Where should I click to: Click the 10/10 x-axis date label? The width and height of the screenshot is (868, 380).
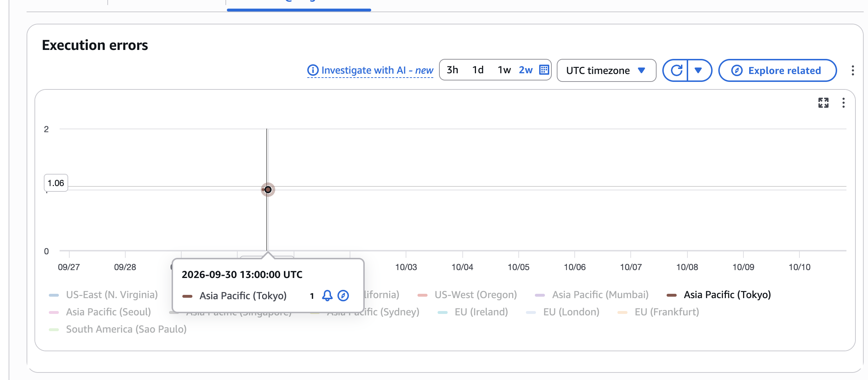[x=799, y=267]
